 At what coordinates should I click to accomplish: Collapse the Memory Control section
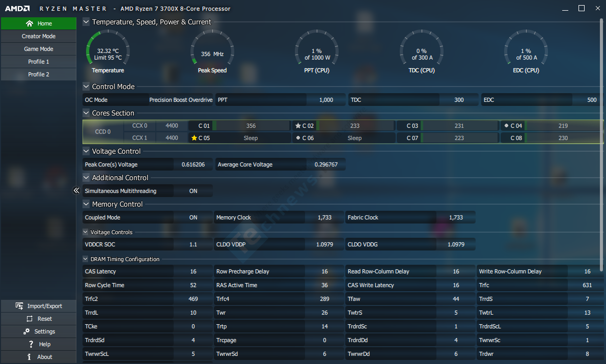click(x=86, y=204)
